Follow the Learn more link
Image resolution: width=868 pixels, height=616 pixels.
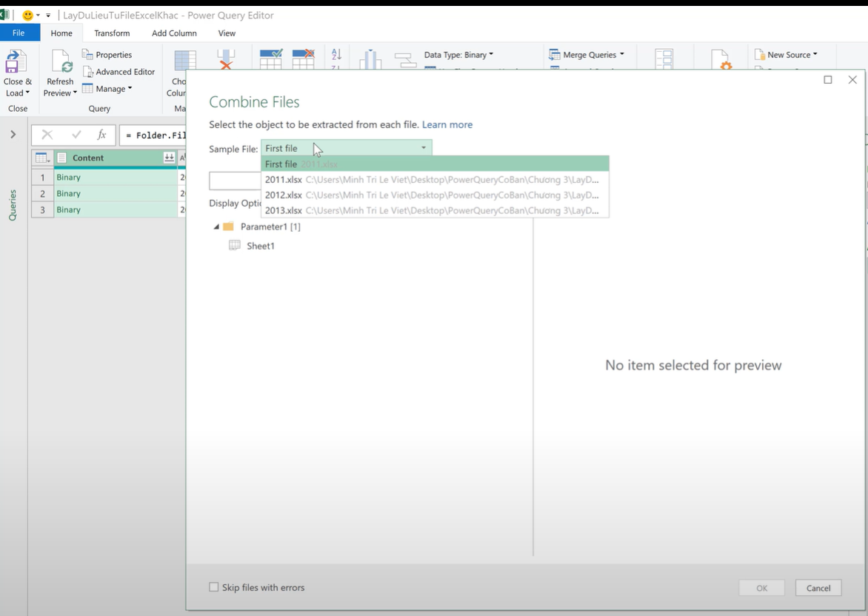447,124
